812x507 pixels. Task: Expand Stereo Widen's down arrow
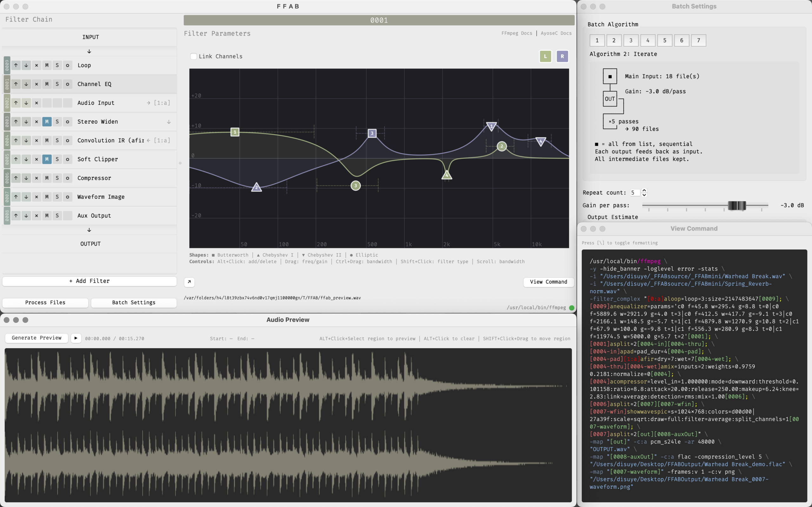click(169, 122)
